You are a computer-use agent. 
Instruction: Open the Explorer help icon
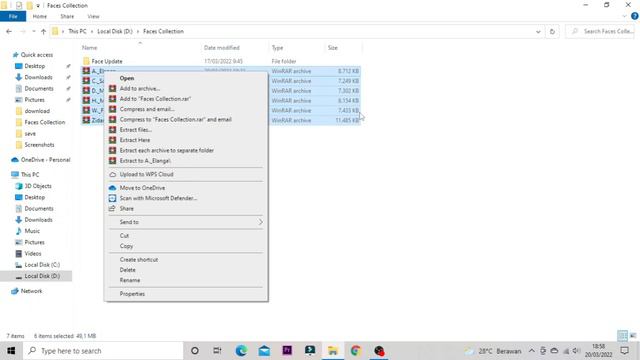tap(635, 16)
